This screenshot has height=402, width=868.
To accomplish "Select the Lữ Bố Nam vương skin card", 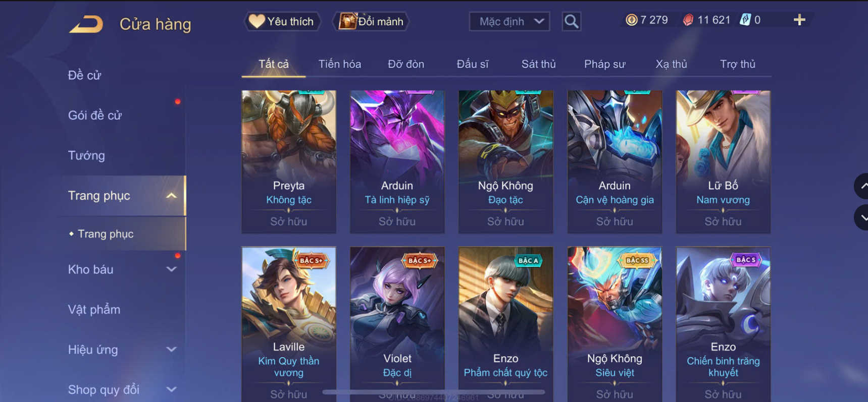I will tap(723, 161).
